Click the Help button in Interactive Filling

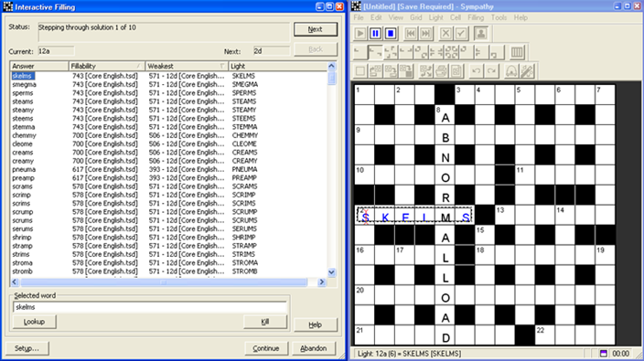pos(316,324)
